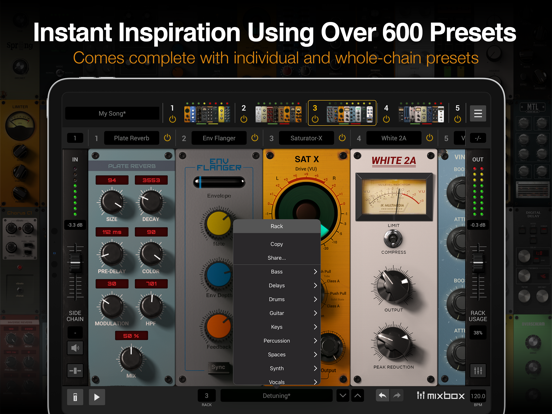Open the Synth preset submenu

(x=277, y=368)
